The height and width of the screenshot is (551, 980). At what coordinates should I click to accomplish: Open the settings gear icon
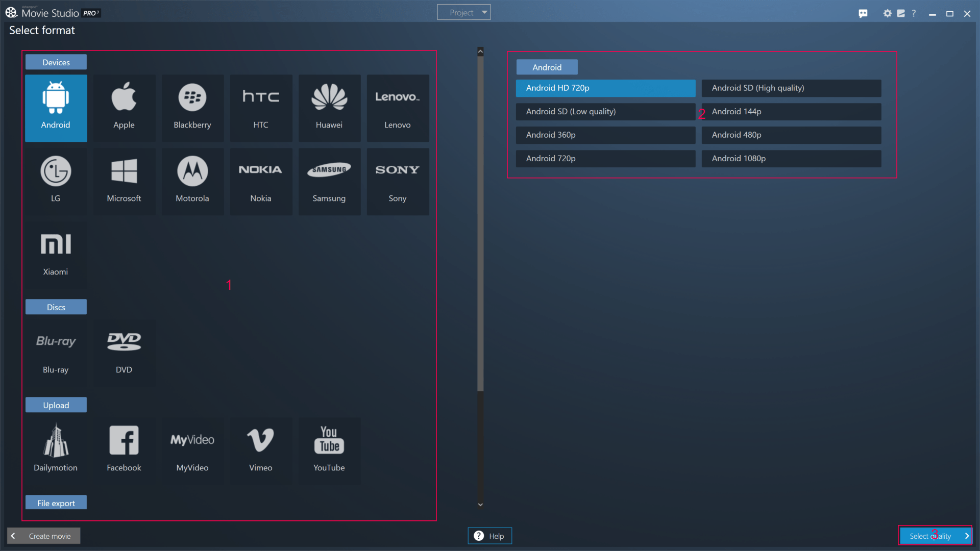tap(887, 13)
